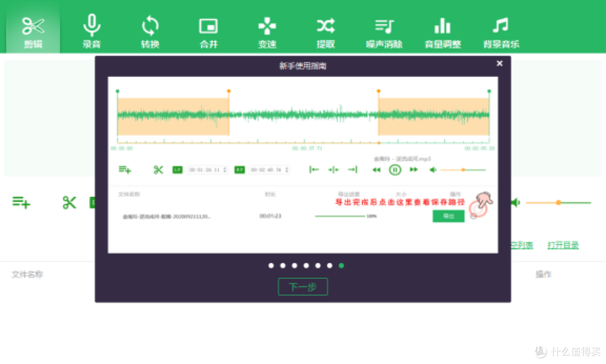Open the 音量调整 volume adjust tool
The image size is (606, 364).
click(x=443, y=32)
